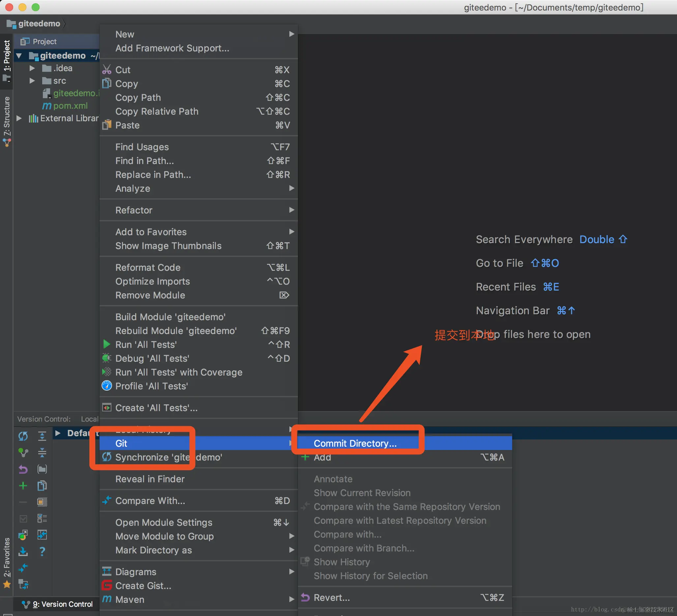Select pom.xml file in project tree
The height and width of the screenshot is (616, 677).
pos(70,106)
